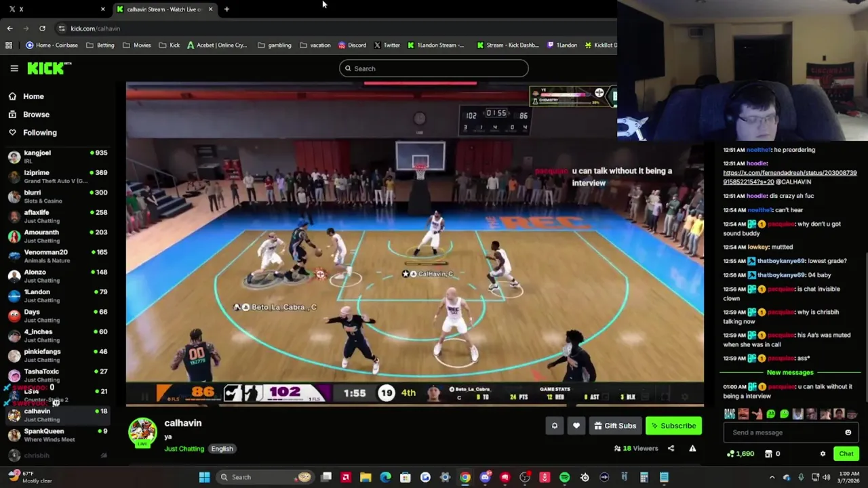Select the calhavin Stream browser tab
Screen dimensions: 868x488
tap(165, 9)
